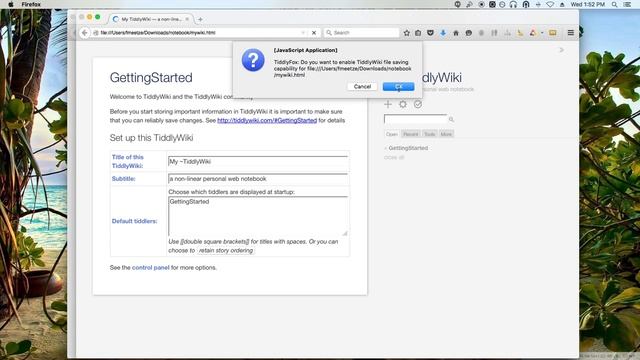Click the Wi-Fi status icon

tap(550, 4)
